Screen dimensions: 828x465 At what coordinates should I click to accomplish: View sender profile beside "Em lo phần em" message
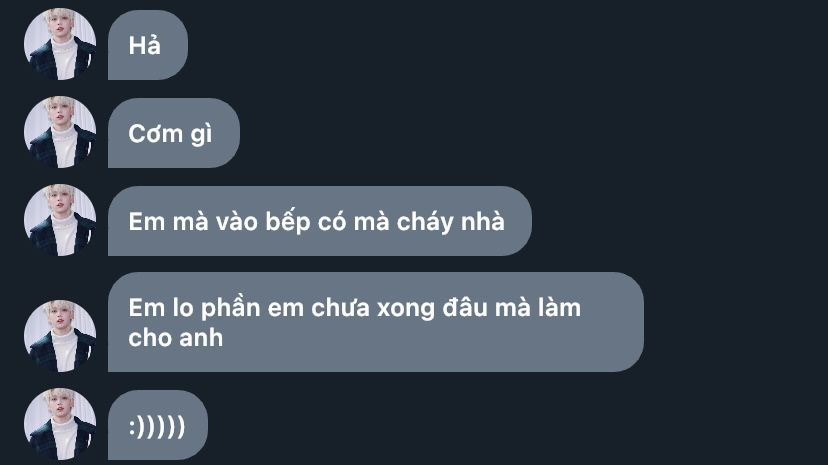[60, 336]
